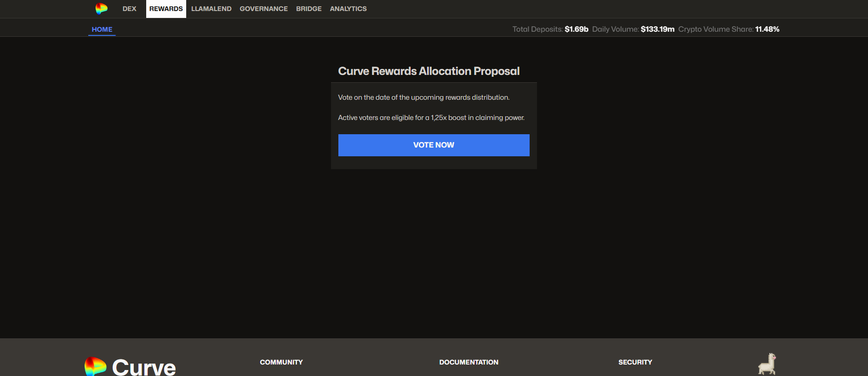This screenshot has height=376, width=868.
Task: Click the COMMUNITY footer heading
Action: (281, 362)
